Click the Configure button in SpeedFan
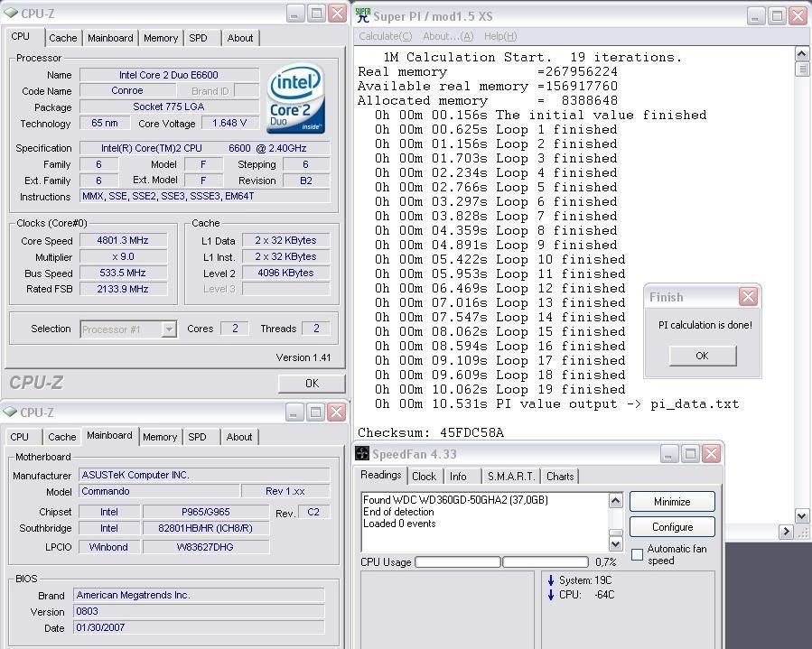Screen dimensions: 812x649 672,526
